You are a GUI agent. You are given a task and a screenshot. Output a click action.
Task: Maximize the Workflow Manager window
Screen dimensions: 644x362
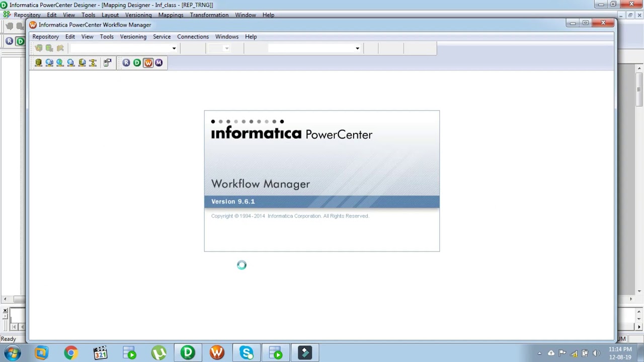586,23
